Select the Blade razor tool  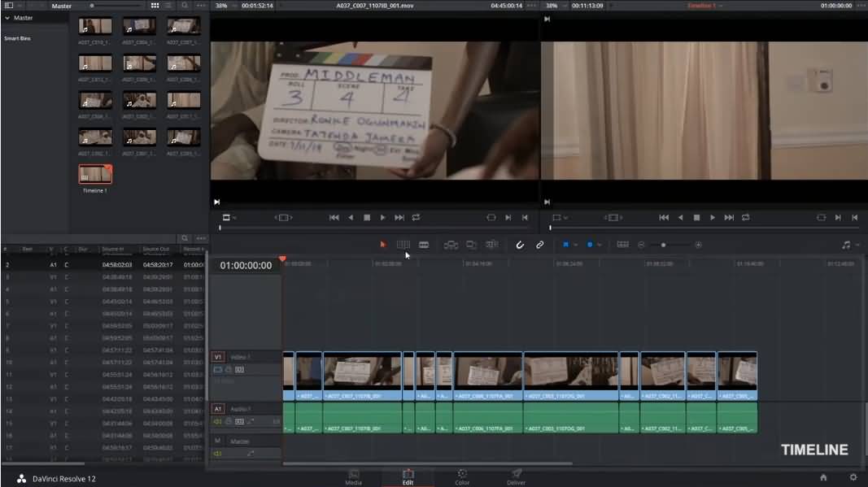click(424, 245)
